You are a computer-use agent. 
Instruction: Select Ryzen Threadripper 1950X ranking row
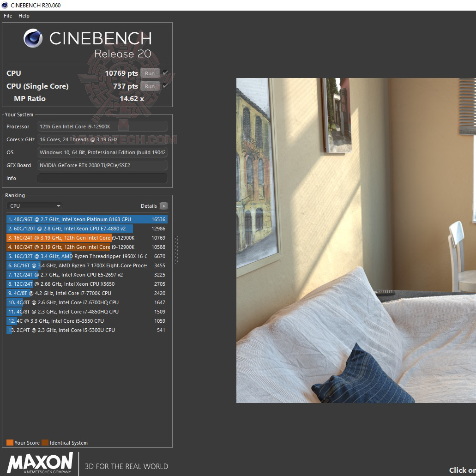pos(87,257)
